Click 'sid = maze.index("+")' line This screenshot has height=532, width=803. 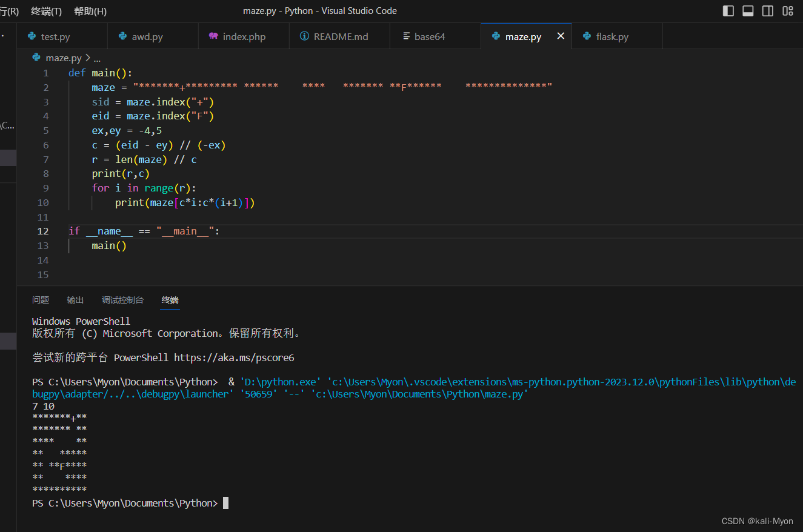tap(153, 102)
